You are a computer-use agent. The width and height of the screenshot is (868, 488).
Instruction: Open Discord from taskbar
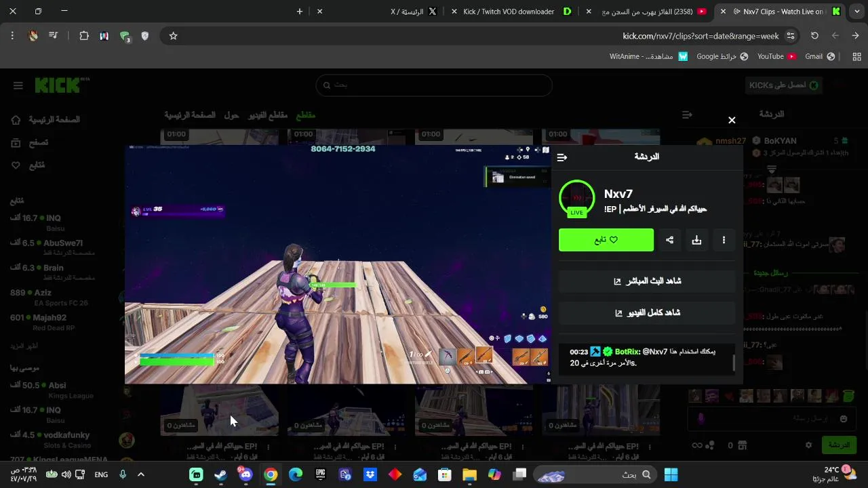[x=245, y=474]
